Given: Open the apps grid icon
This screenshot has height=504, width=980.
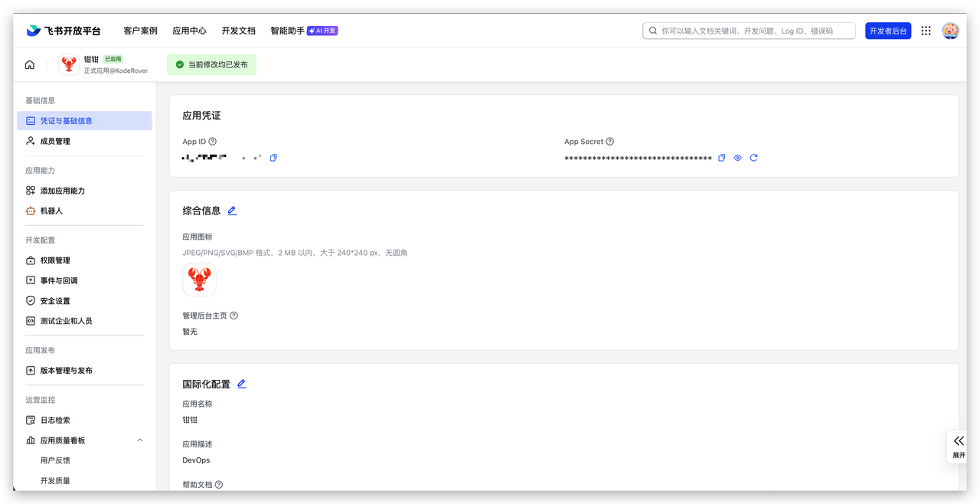Looking at the screenshot, I should tap(926, 31).
